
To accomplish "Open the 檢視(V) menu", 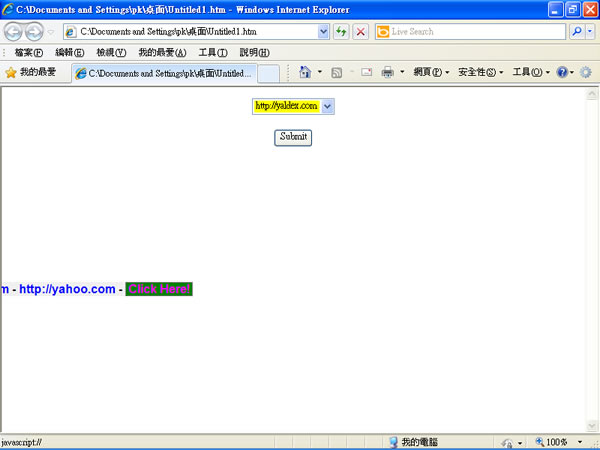I will click(111, 52).
